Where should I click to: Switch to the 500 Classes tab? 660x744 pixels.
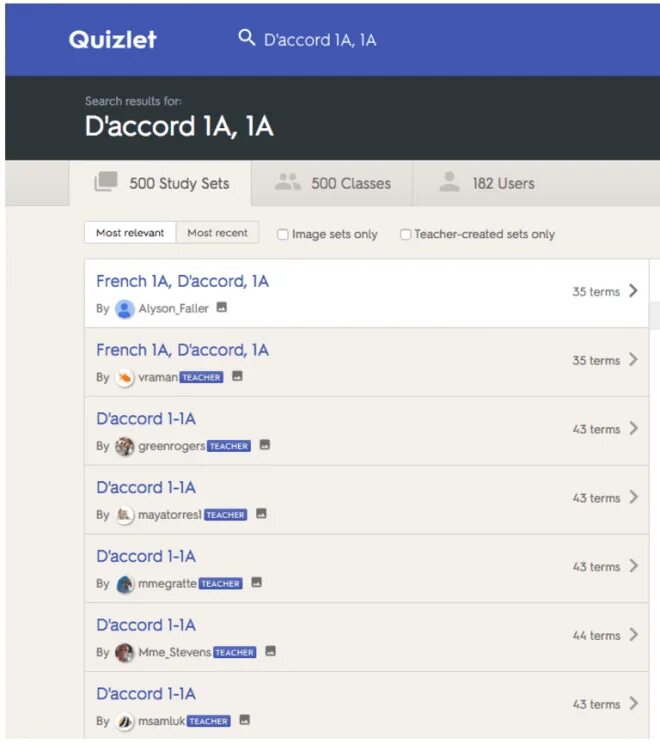click(x=332, y=183)
